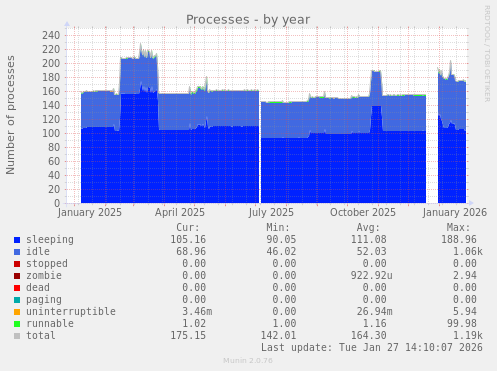Click the sleeping legend color swatch
Image resolution: width=497 pixels, height=371 pixels.
coord(17,240)
